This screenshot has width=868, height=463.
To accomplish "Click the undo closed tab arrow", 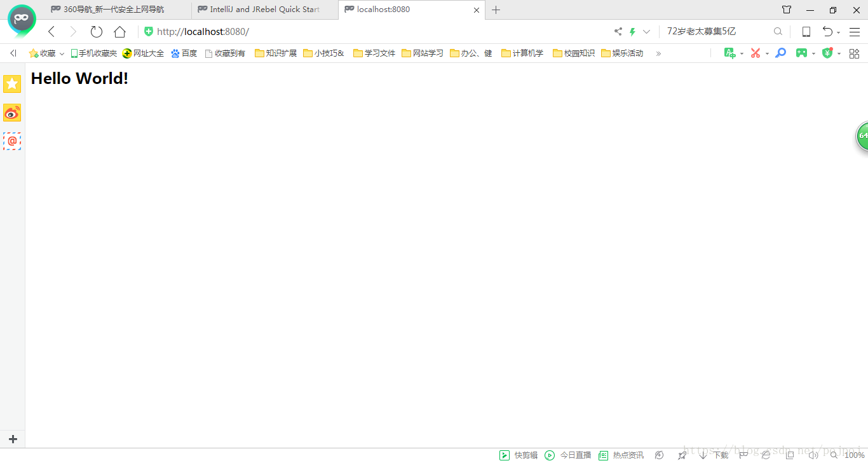I will [827, 32].
